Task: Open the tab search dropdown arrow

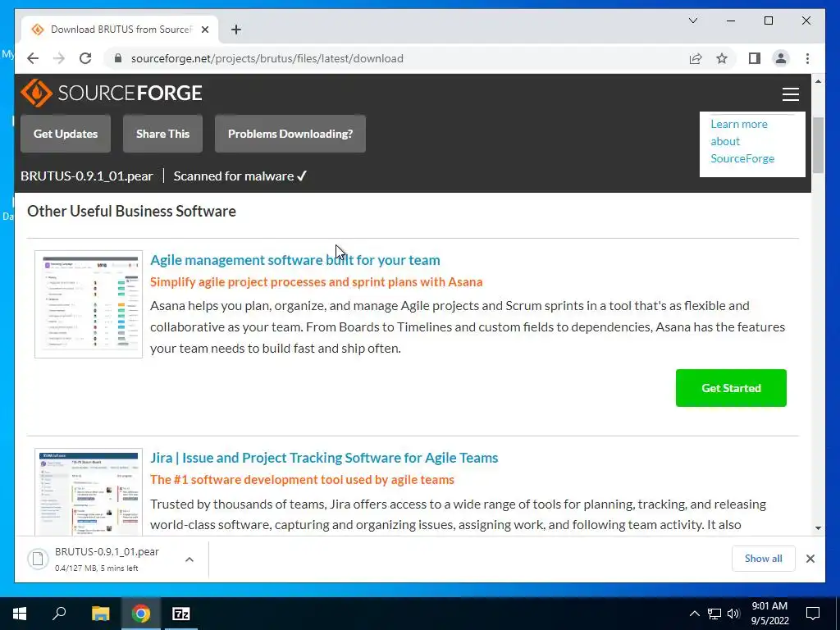Action: 692,21
